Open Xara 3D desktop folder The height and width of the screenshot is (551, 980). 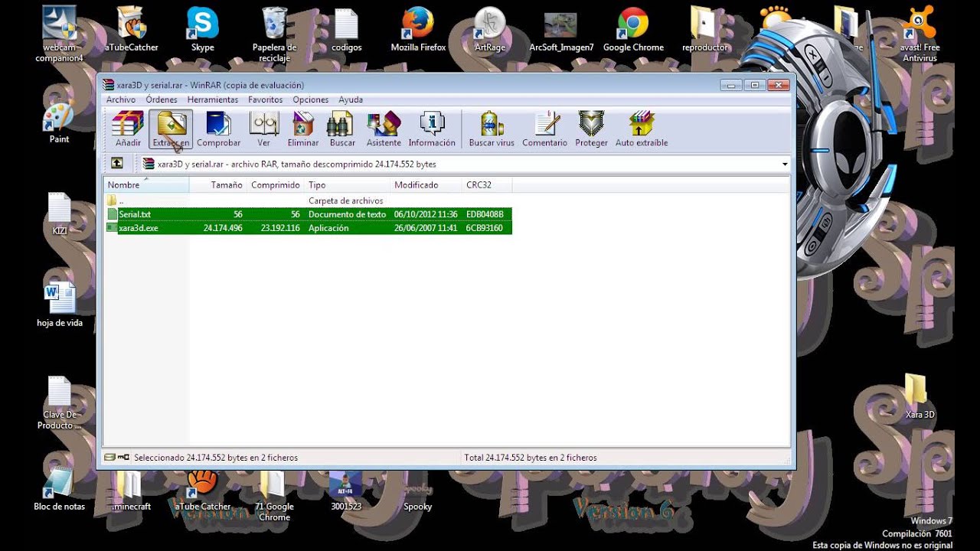pos(920,397)
